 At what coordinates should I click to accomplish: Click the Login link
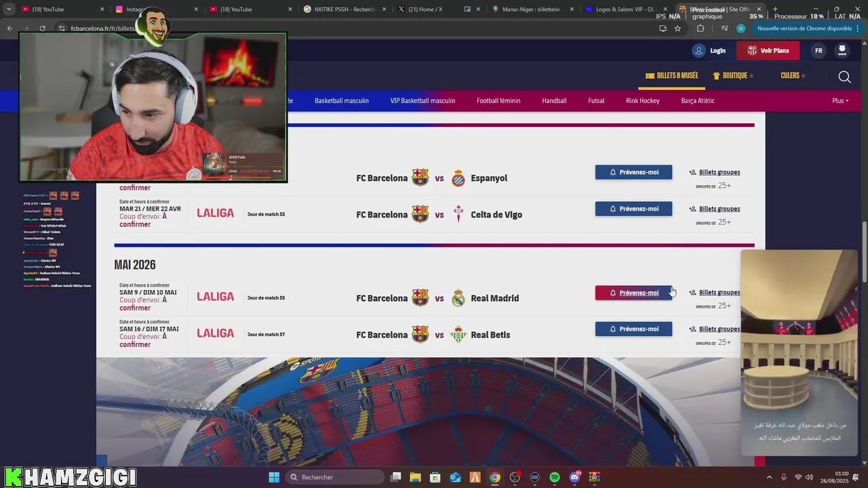tap(717, 51)
